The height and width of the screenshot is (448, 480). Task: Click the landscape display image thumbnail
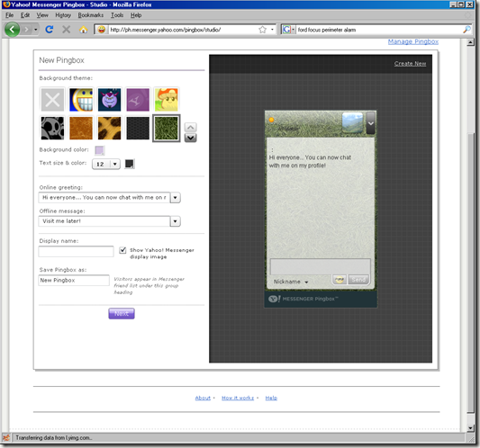[x=352, y=122]
